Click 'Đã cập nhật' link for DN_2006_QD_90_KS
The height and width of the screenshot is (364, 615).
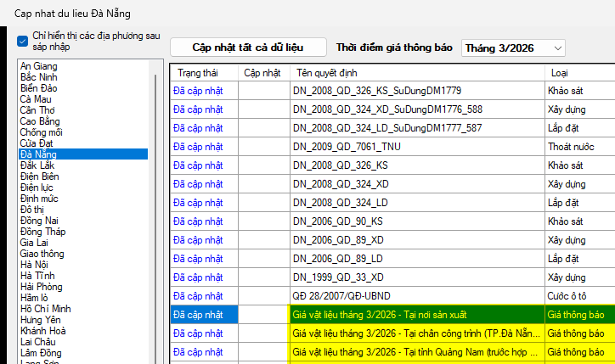point(198,221)
